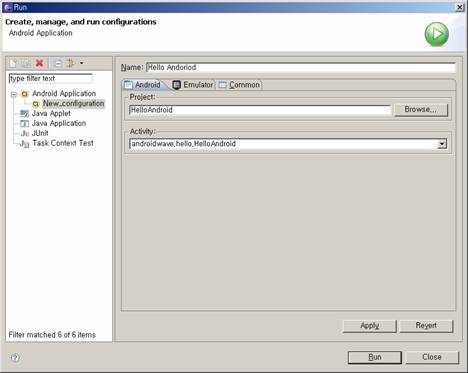
Task: Switch to the Emulator tab
Action: click(x=193, y=85)
